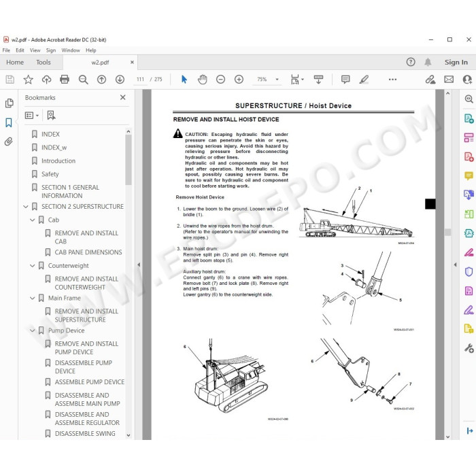Expand the right tools pane arrow
476x476 pixels.
click(455, 265)
